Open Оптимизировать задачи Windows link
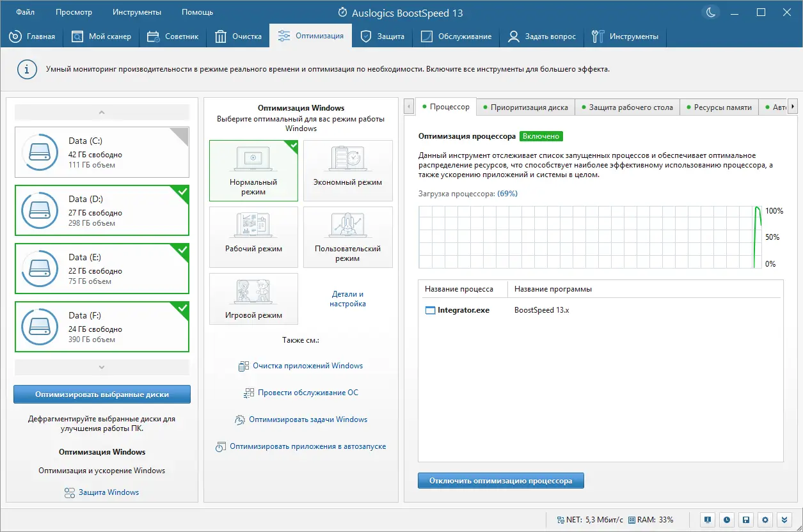Image resolution: width=803 pixels, height=532 pixels. (308, 419)
